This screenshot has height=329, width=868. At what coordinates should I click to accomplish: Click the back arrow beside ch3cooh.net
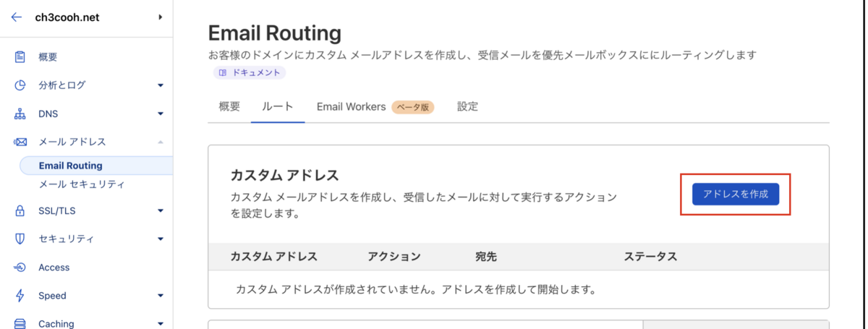pyautogui.click(x=17, y=17)
